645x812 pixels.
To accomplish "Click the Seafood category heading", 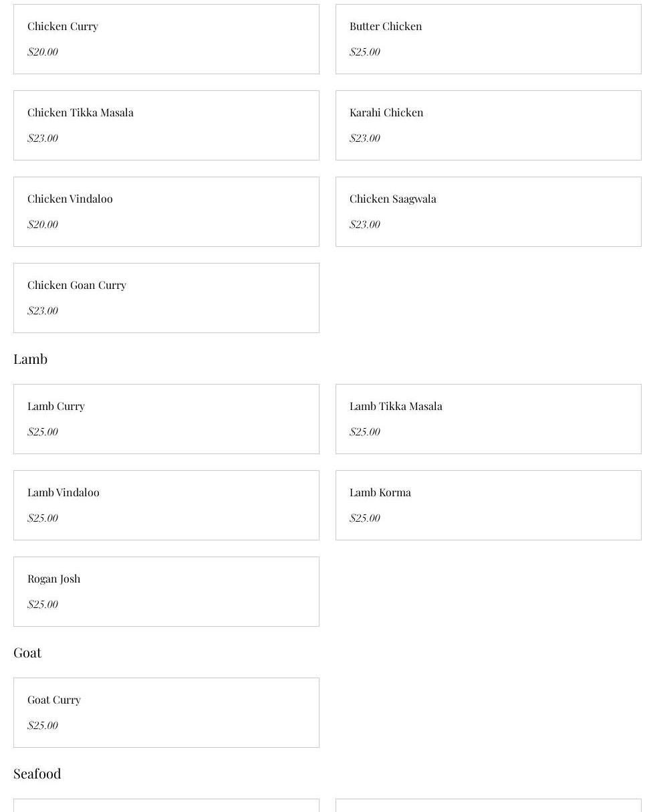I will point(37,774).
